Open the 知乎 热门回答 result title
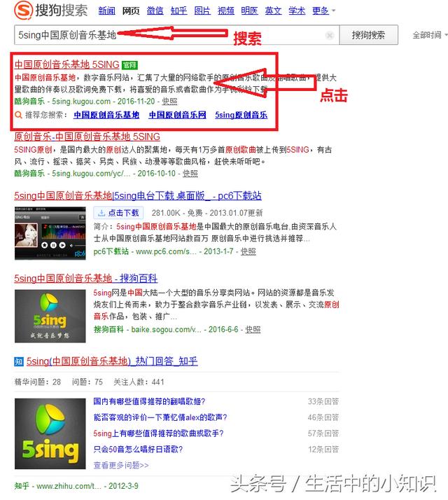Viewport: 448px width, 500px height. (x=112, y=361)
